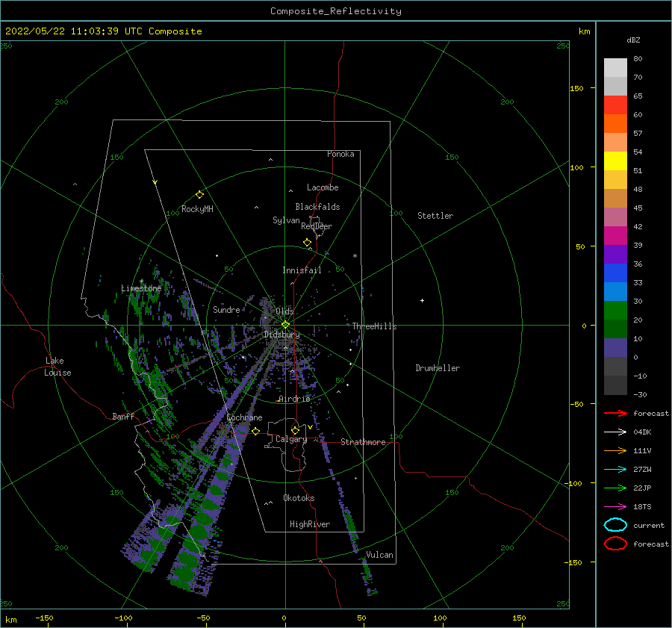
Task: Click the Drumheller city label
Action: [x=438, y=368]
